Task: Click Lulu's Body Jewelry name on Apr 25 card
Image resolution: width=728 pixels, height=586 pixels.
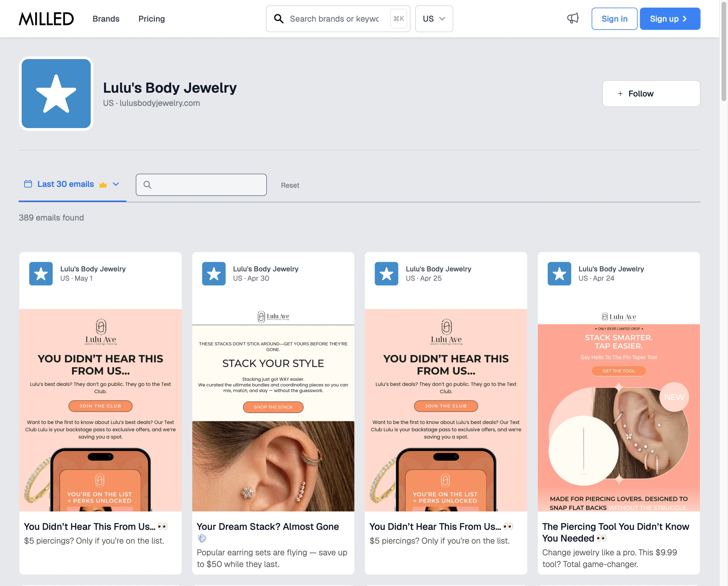Action: click(x=438, y=269)
